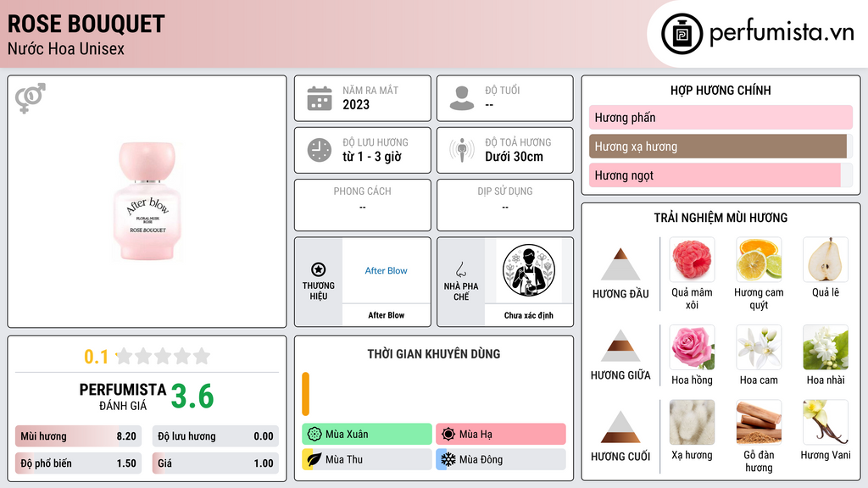Click the person silhouette icon for Độ tuổi

pyautogui.click(x=462, y=98)
